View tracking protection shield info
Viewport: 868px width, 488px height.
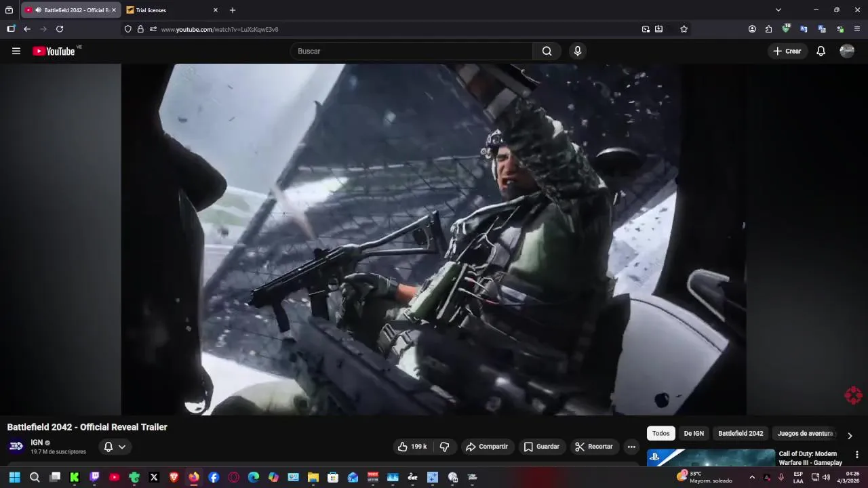tap(127, 29)
